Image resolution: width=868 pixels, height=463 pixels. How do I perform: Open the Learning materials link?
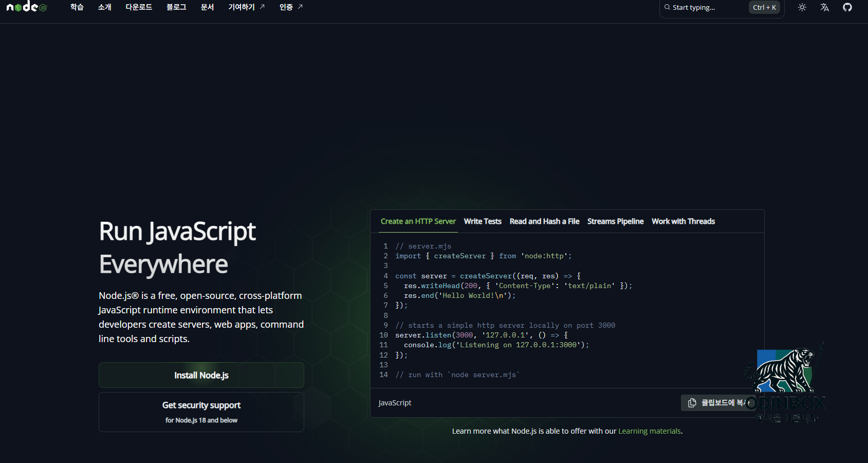[650, 431]
